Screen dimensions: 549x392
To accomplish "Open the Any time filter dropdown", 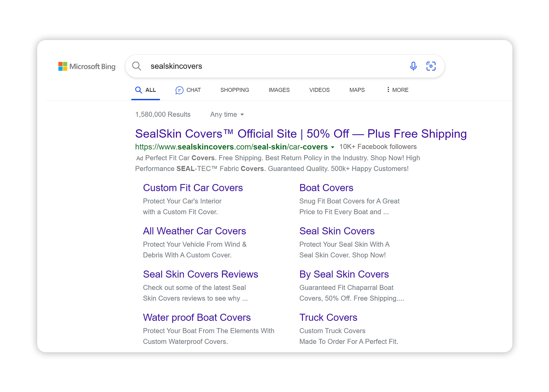I will [x=227, y=114].
